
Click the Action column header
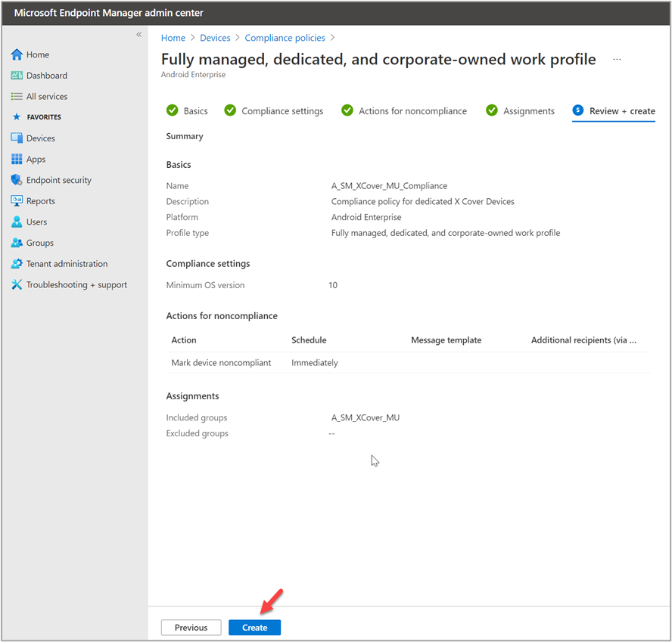pos(184,340)
